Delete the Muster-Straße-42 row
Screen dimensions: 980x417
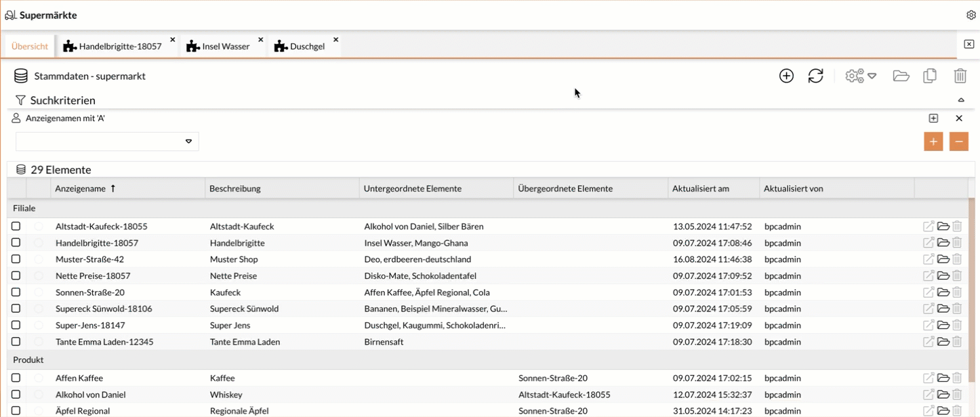click(x=957, y=259)
